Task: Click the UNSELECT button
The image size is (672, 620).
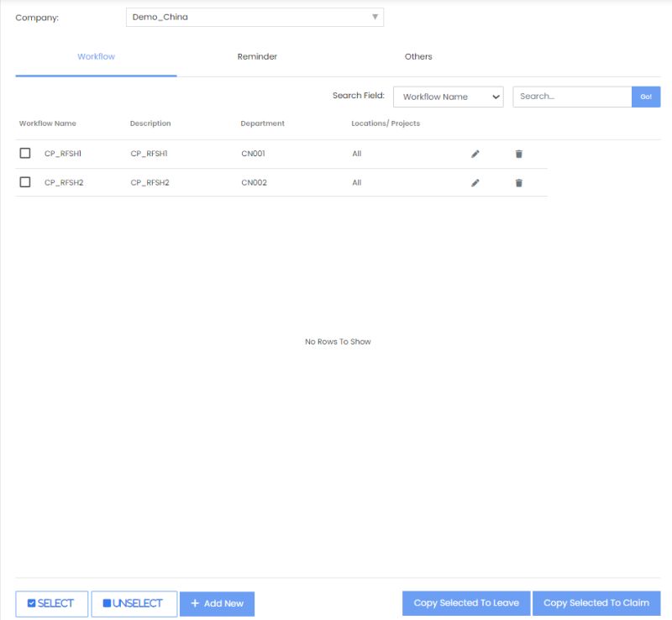Action: pyautogui.click(x=134, y=604)
